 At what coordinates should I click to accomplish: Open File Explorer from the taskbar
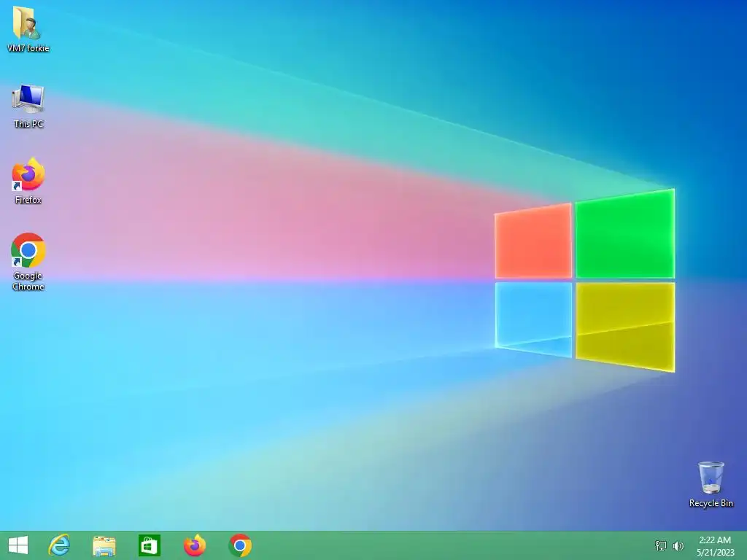[x=104, y=545]
